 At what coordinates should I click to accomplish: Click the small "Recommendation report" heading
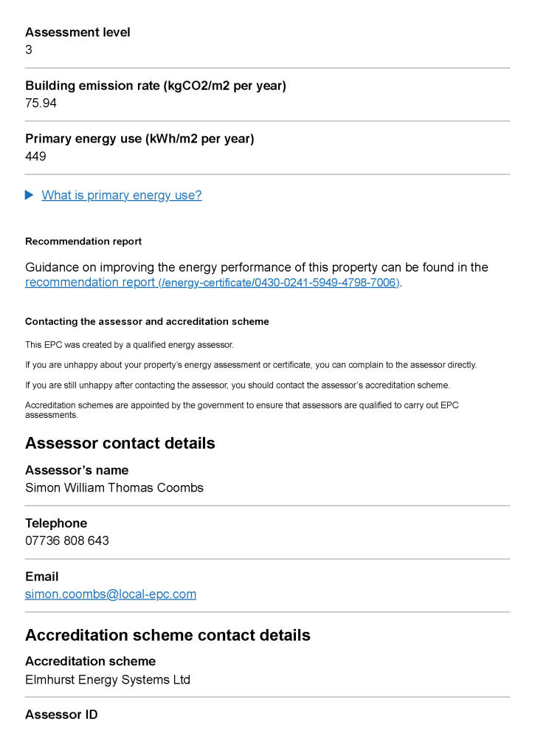83,241
